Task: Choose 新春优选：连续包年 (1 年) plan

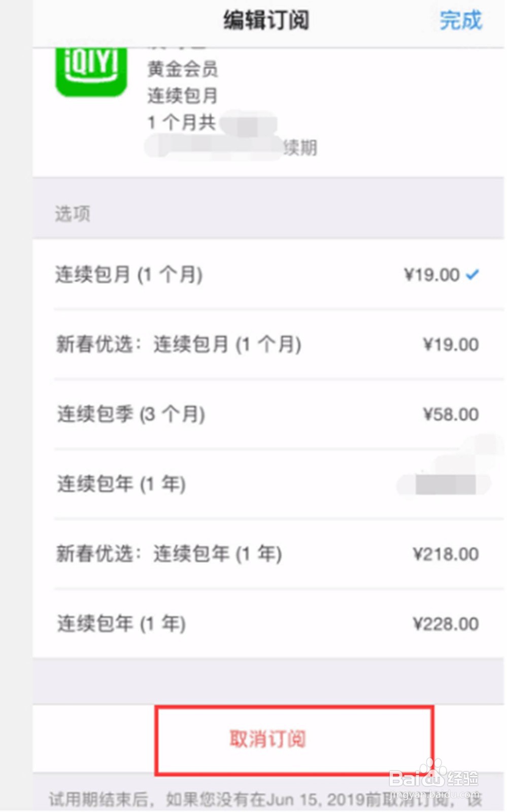Action: (169, 554)
